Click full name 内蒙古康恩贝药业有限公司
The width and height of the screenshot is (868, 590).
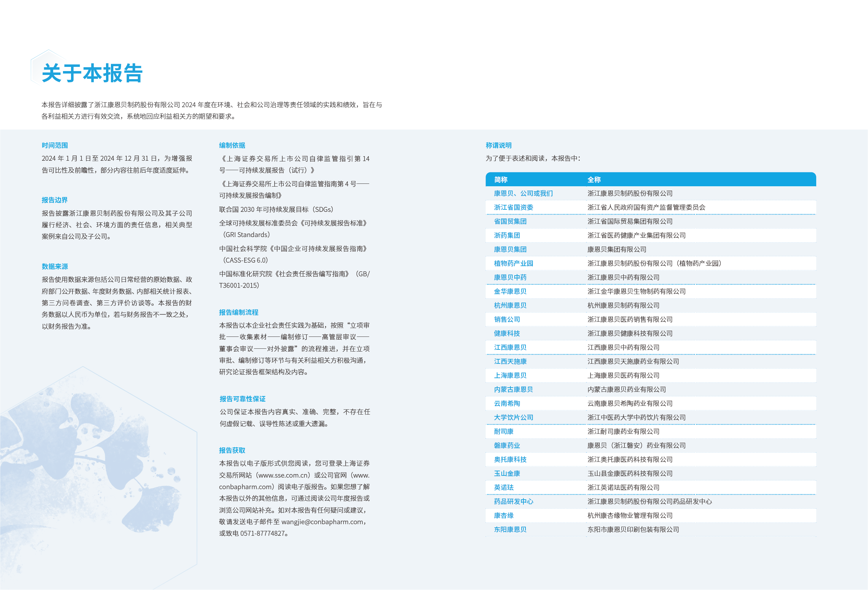(626, 390)
